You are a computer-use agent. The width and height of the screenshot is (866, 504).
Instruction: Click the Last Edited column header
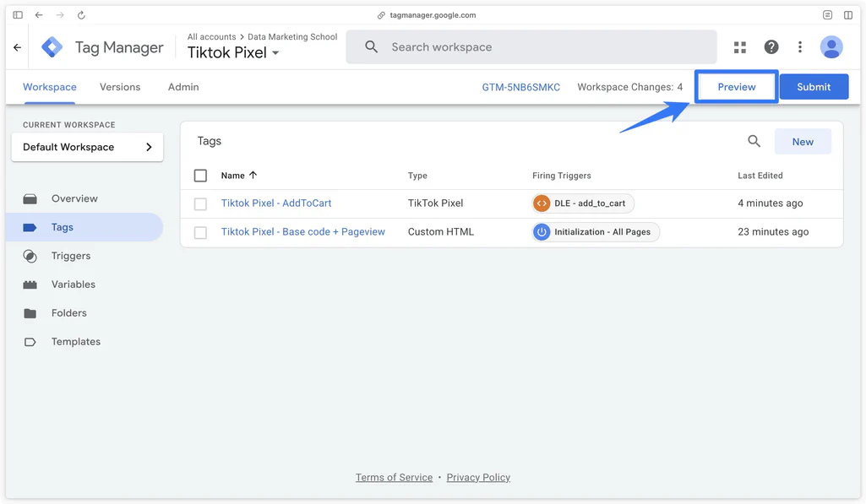(x=760, y=176)
